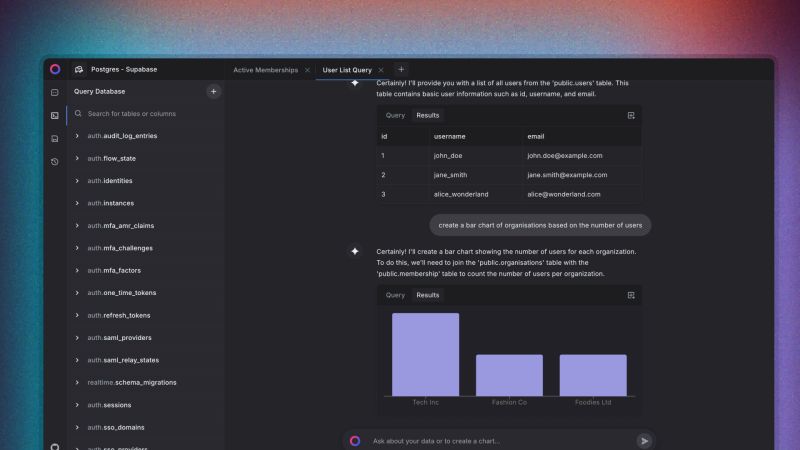Click alice@wonderland.com email cell

[x=564, y=194]
